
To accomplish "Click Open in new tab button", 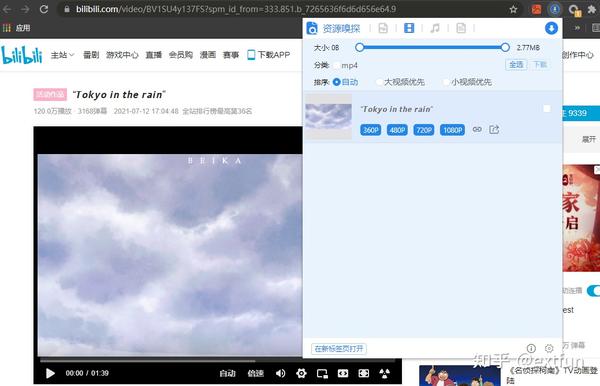I will pyautogui.click(x=339, y=349).
